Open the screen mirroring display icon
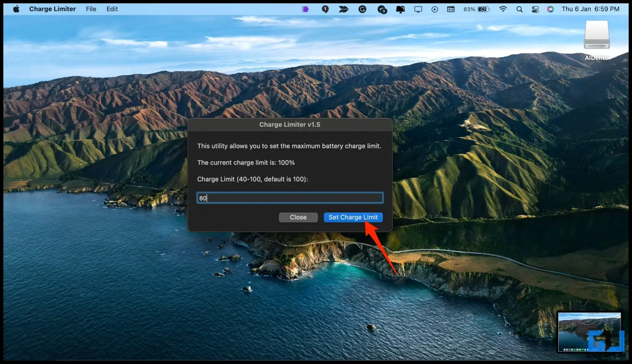The width and height of the screenshot is (632, 364). [418, 9]
